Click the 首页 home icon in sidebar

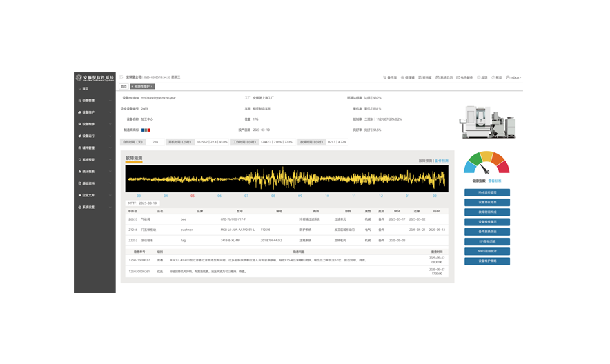pos(79,89)
